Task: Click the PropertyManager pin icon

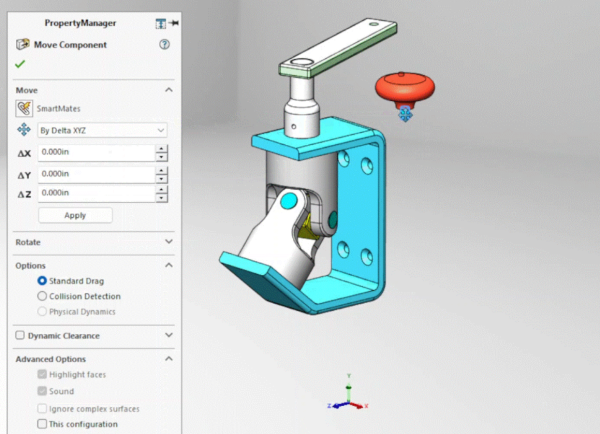Action: [x=174, y=23]
